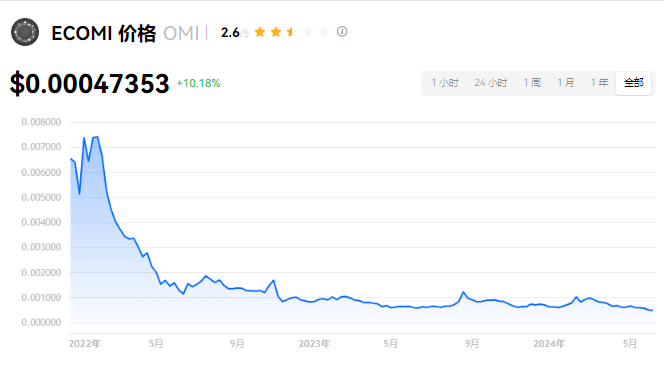Open the rating info icon
This screenshot has width=664, height=368.
(342, 32)
